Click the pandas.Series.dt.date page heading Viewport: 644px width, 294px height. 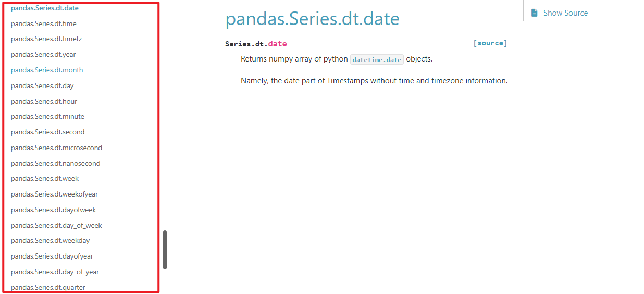pos(313,19)
